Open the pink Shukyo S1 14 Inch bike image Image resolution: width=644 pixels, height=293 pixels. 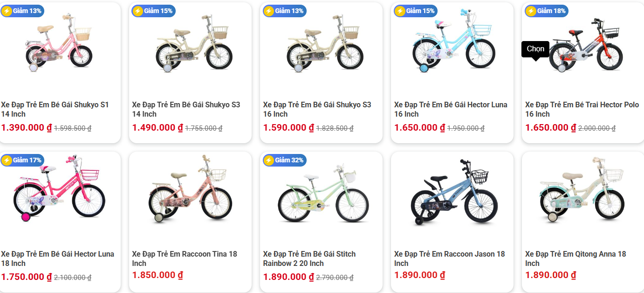[59, 44]
